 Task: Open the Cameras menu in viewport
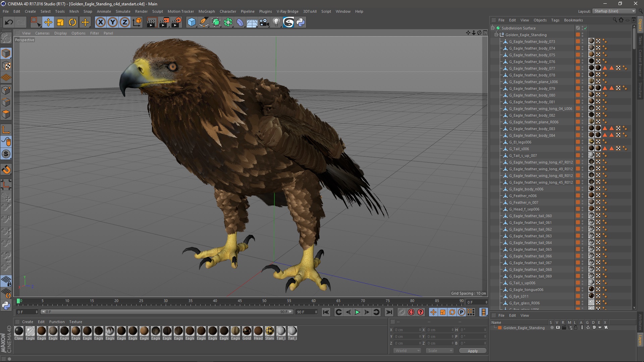click(42, 33)
